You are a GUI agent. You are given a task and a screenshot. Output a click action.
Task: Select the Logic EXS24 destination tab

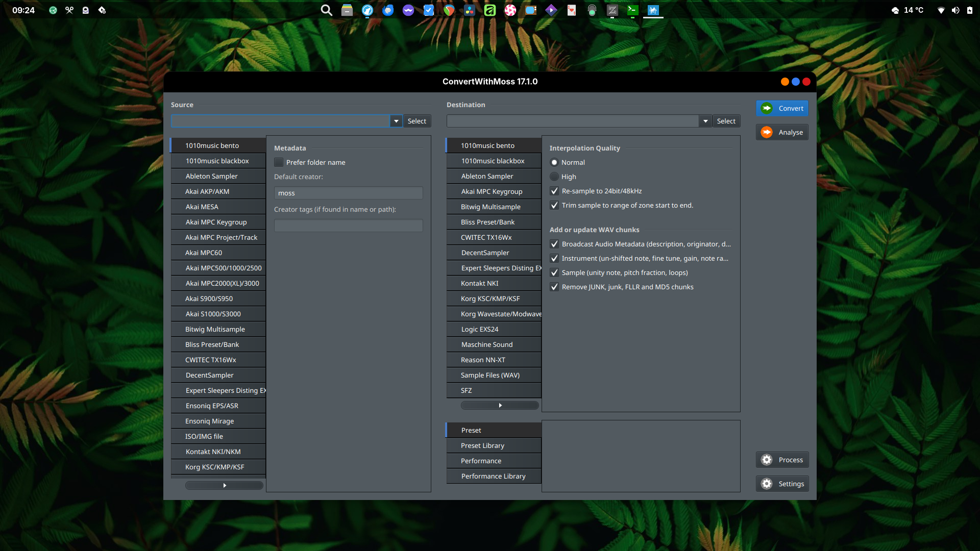pyautogui.click(x=494, y=329)
